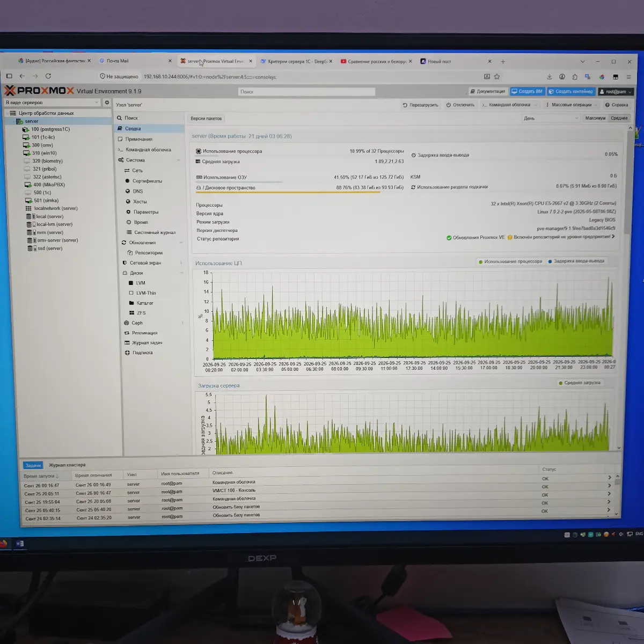Viewport: 644px width, 644px height.
Task: Select local-lvm (server) storage
Action: (x=54, y=224)
